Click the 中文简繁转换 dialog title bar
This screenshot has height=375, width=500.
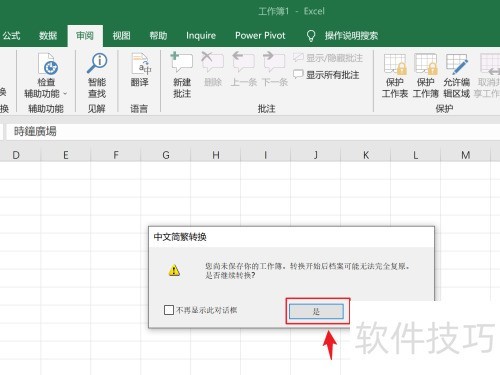(x=291, y=237)
